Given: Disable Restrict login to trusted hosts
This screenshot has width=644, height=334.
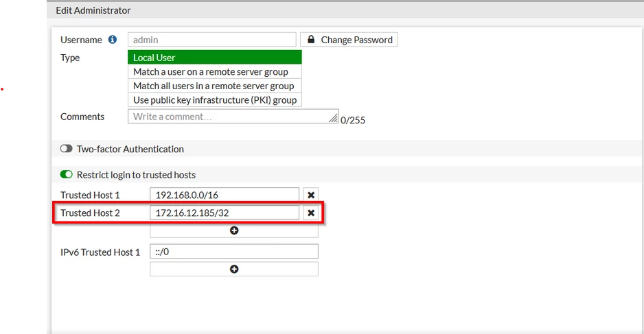Looking at the screenshot, I should 66,174.
